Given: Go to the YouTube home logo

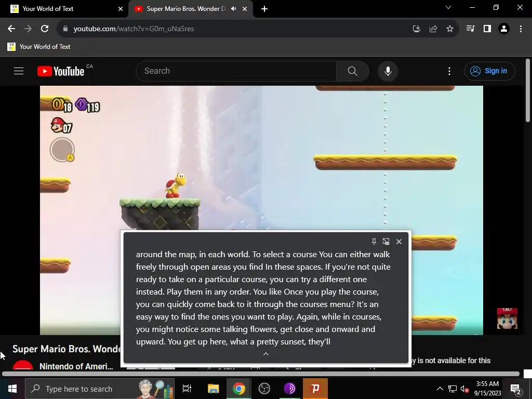Looking at the screenshot, I should pyautogui.click(x=61, y=71).
